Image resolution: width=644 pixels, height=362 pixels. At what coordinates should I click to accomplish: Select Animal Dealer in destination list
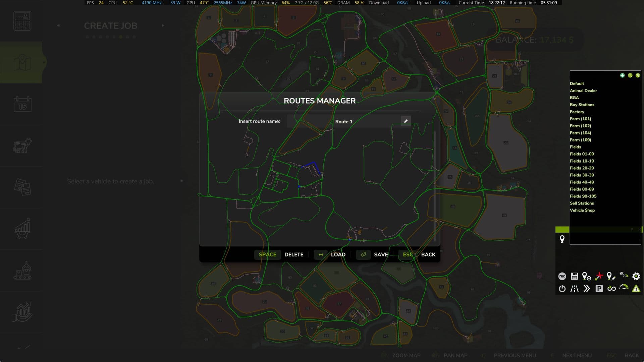pyautogui.click(x=583, y=90)
